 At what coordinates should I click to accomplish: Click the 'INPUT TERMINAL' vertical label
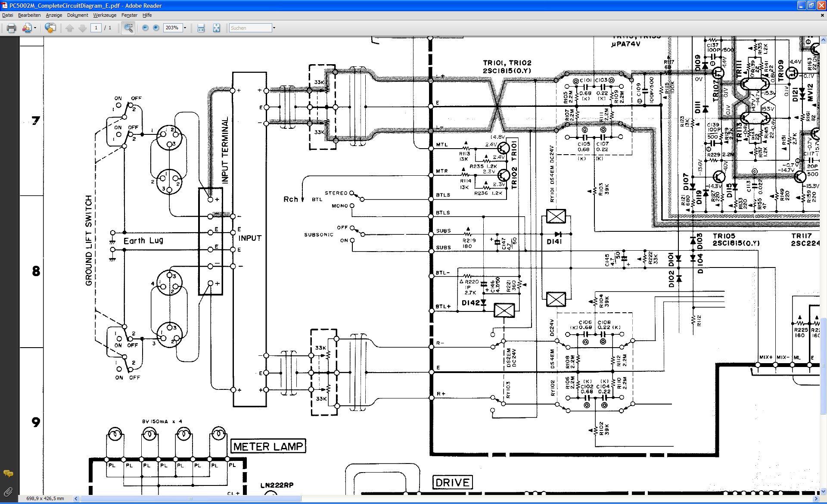(225, 150)
